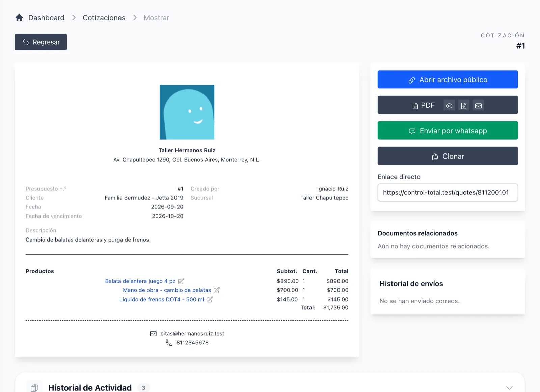This screenshot has height=392, width=540.
Task: Click the due date 2026-10-20
Action: pyautogui.click(x=167, y=216)
